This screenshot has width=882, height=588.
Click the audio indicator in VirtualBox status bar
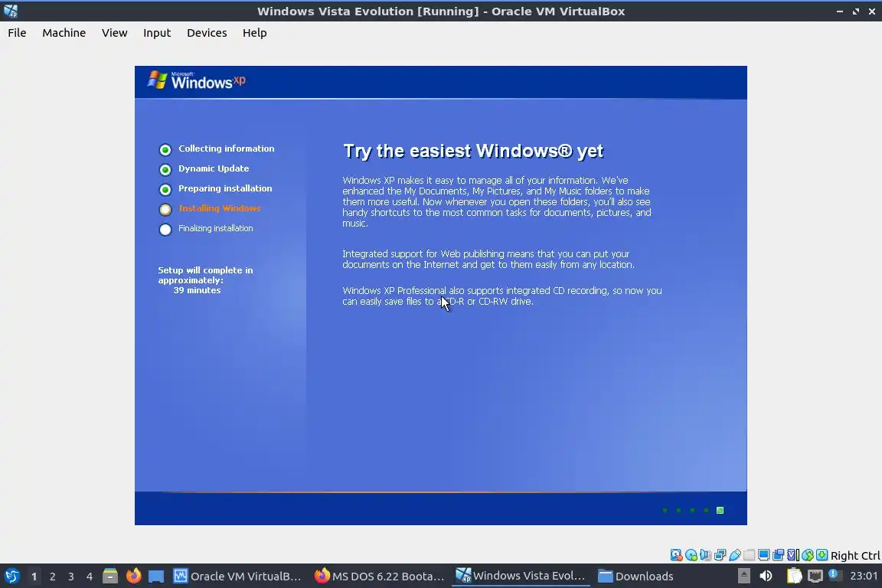click(705, 555)
